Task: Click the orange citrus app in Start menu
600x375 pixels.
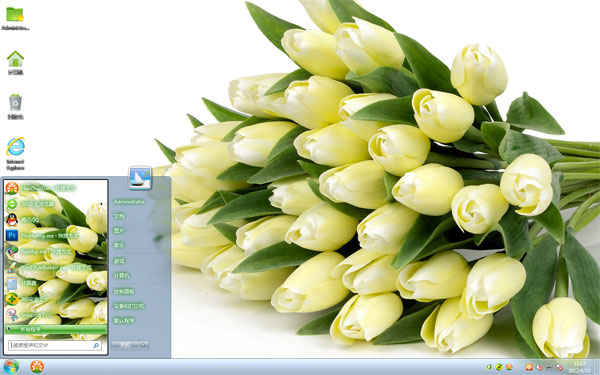Action: pyautogui.click(x=55, y=188)
